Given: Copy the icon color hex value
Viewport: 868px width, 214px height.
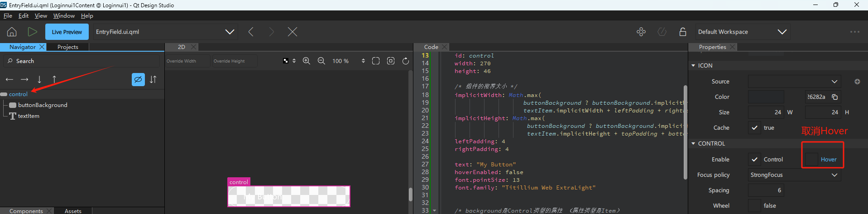Looking at the screenshot, I should pos(835,97).
